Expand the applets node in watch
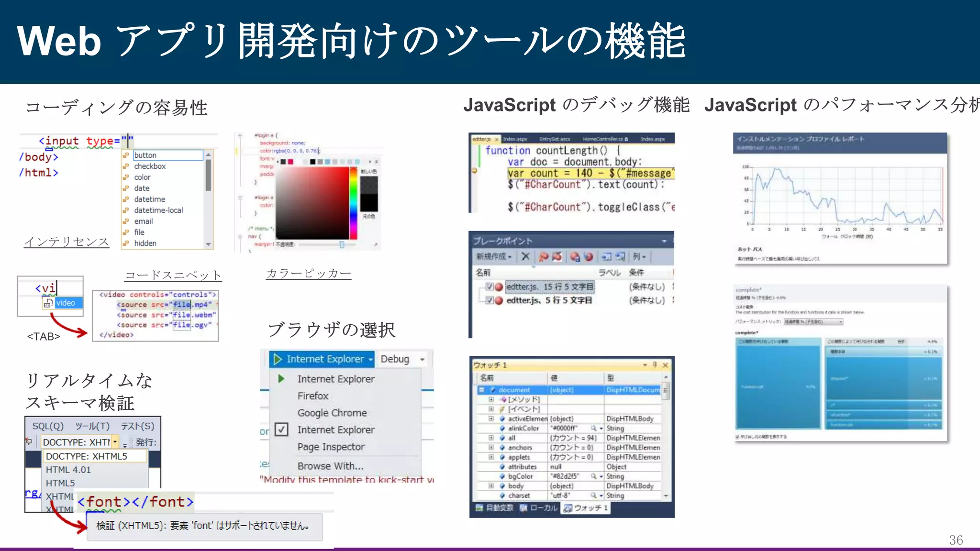Screen dimensions: 980x551 click(x=491, y=457)
